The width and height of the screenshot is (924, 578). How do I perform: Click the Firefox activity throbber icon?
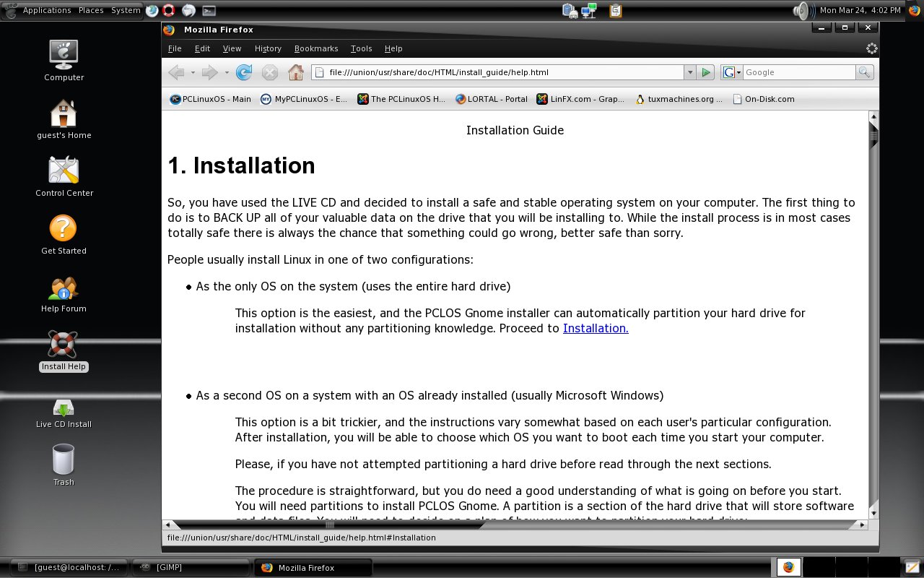(871, 48)
